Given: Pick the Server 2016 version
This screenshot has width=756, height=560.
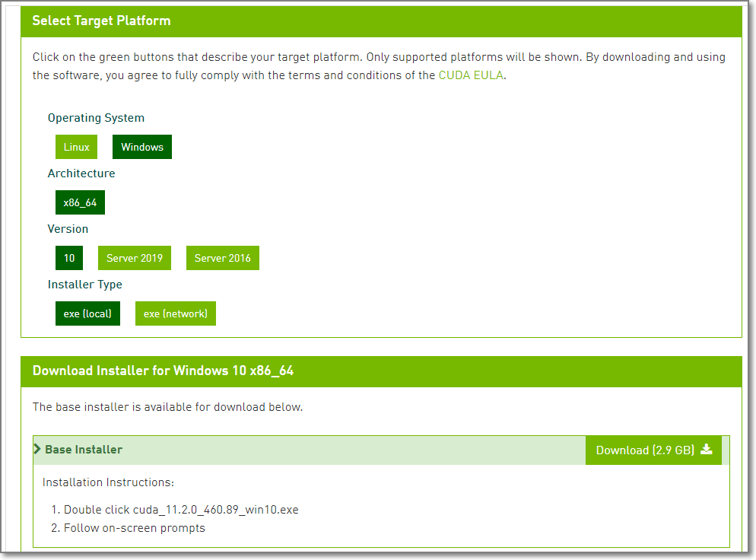Looking at the screenshot, I should [223, 258].
